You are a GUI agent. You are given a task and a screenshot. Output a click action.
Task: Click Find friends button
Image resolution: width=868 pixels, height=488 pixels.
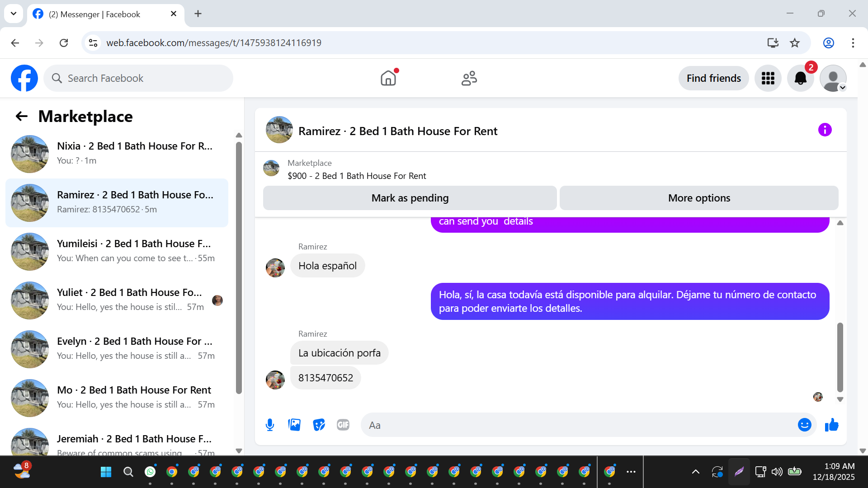point(713,79)
